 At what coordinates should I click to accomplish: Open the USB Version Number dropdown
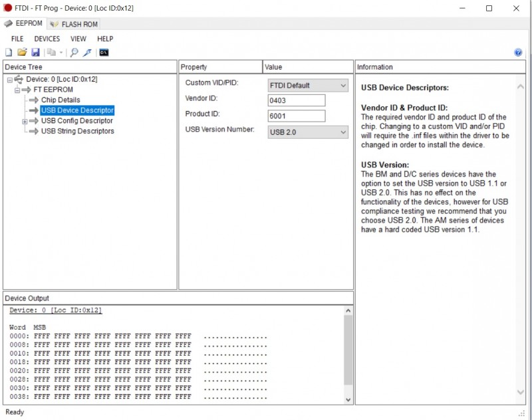(x=308, y=132)
